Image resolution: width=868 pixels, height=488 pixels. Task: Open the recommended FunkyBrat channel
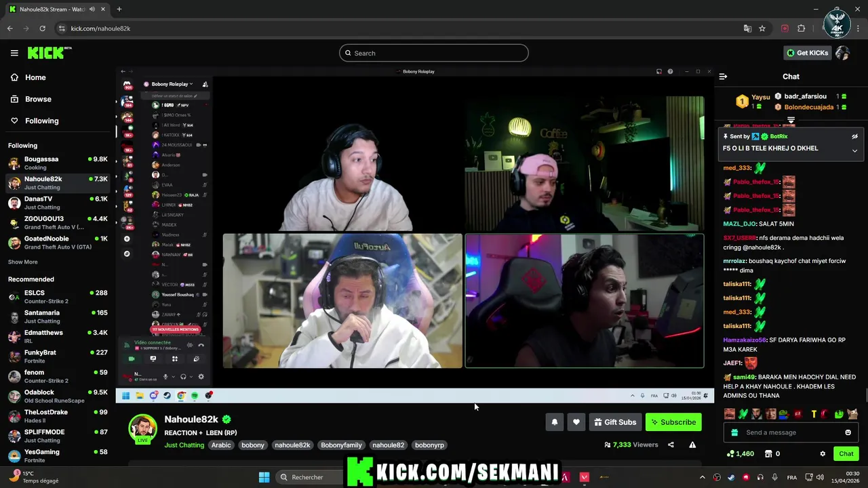(x=58, y=356)
